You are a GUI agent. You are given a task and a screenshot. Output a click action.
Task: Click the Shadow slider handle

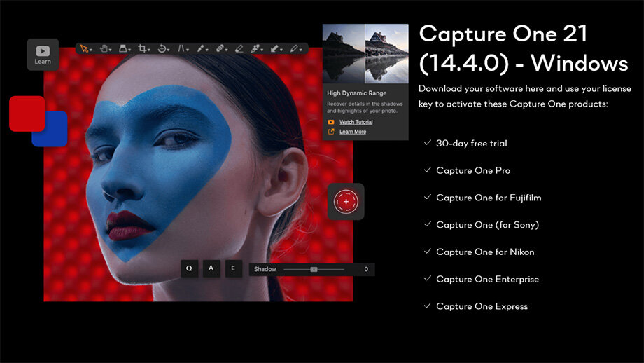coord(314,269)
